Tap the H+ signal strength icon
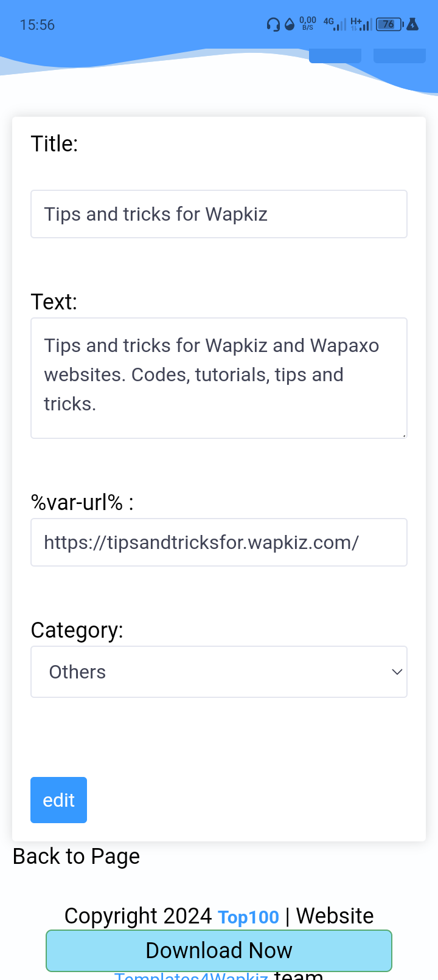The height and width of the screenshot is (980, 438). pyautogui.click(x=361, y=24)
